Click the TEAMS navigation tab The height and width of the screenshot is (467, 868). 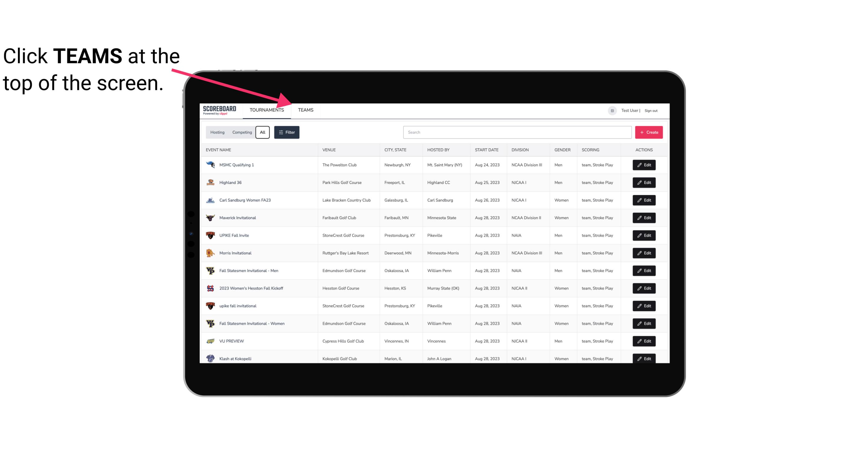tap(305, 110)
